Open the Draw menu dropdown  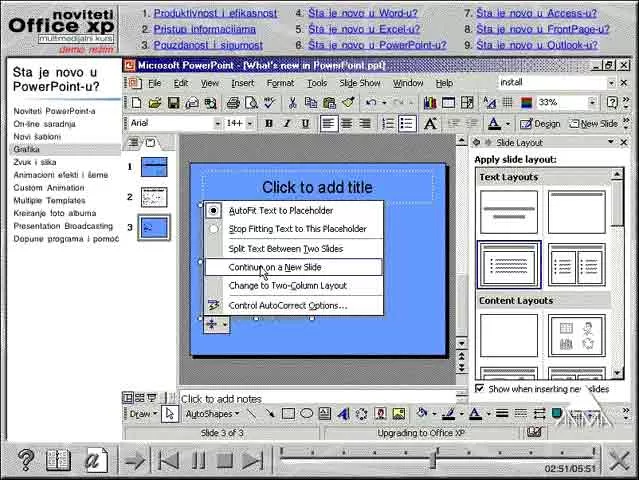pos(143,414)
